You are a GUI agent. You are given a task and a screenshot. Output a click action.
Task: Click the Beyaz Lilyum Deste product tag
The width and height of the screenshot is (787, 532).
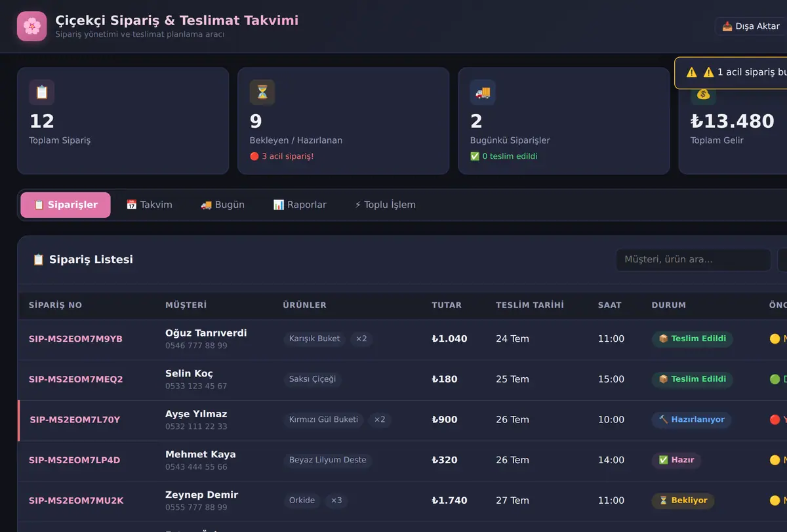coord(328,460)
